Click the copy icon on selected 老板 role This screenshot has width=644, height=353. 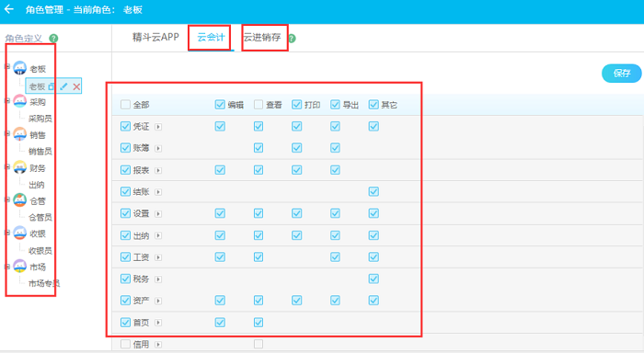52,86
